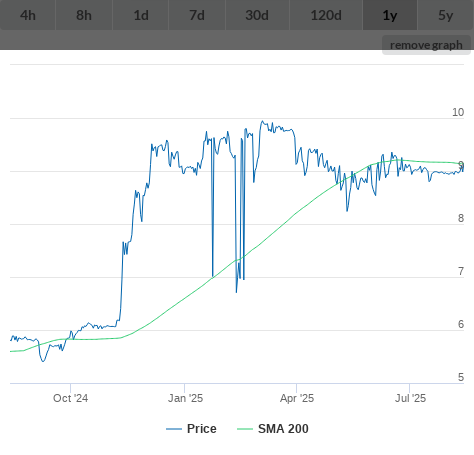Viewport: 474px width, 455px height.
Task: Click the 5 label on price axis
Action: pos(461,377)
